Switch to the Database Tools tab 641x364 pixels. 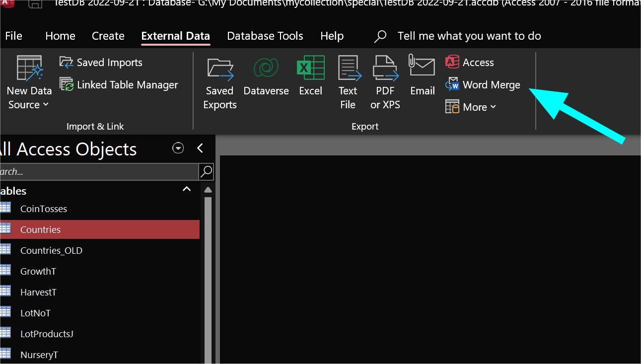265,36
